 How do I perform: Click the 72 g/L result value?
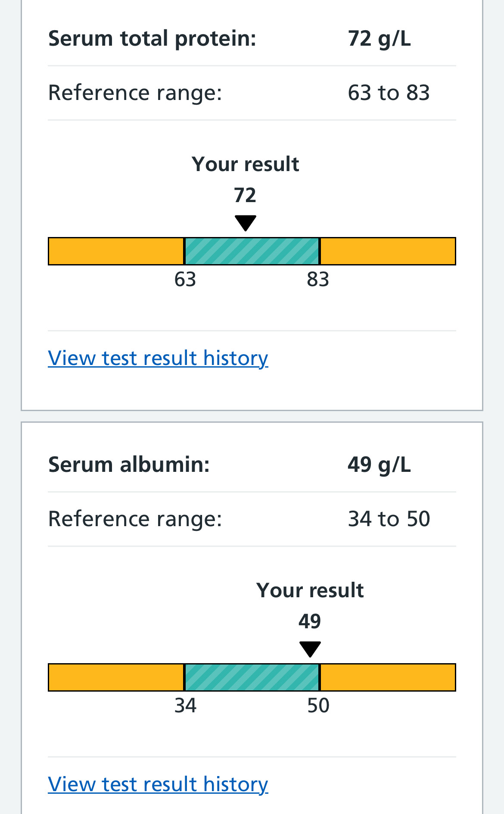click(x=379, y=38)
